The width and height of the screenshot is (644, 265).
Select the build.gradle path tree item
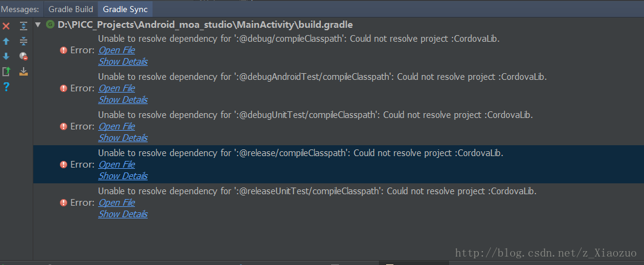(x=205, y=25)
